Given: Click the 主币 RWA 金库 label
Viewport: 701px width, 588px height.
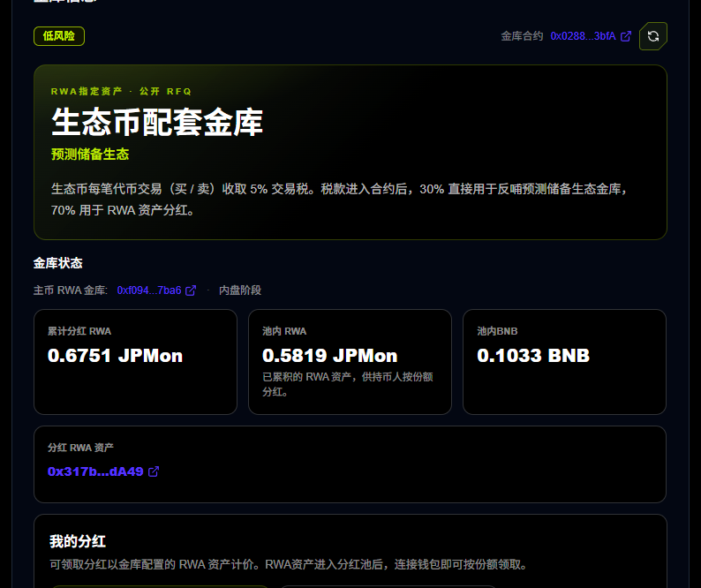Looking at the screenshot, I should (x=71, y=290).
